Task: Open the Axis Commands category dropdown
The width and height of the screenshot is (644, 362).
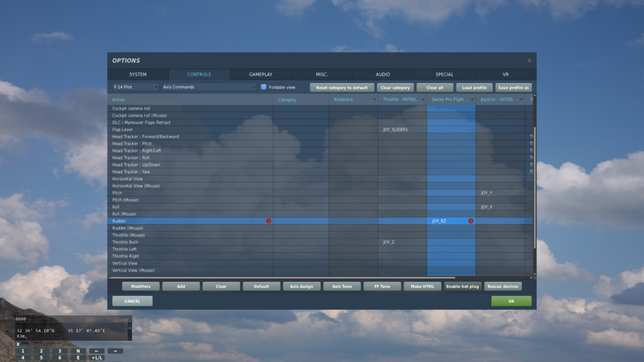Action: point(209,87)
